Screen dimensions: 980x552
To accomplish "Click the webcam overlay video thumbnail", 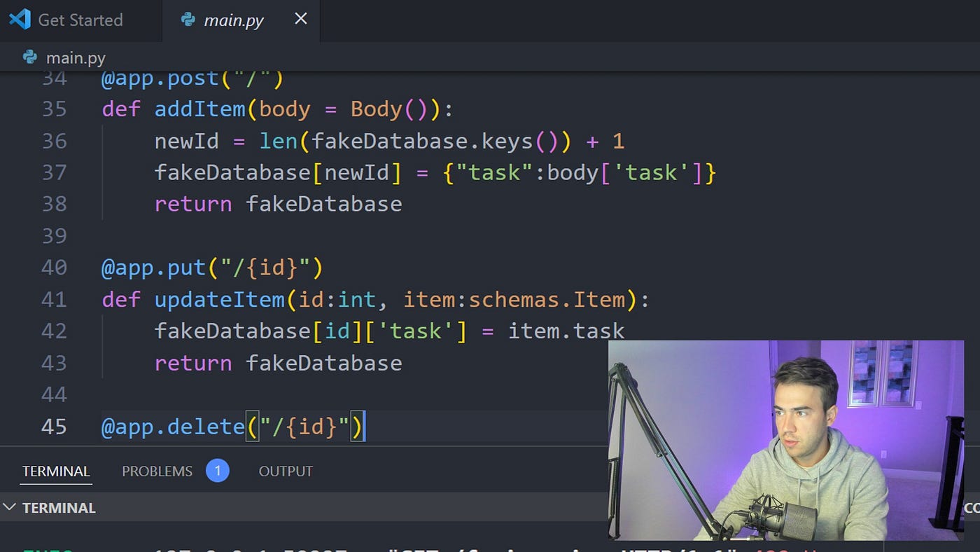I will click(785, 440).
